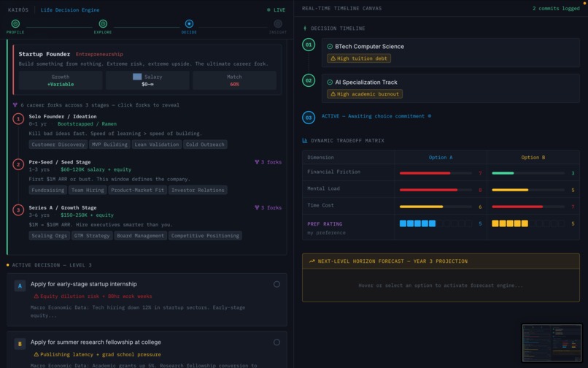The image size is (588, 368).
Task: Click the Team Hiring tag
Action: (x=88, y=190)
